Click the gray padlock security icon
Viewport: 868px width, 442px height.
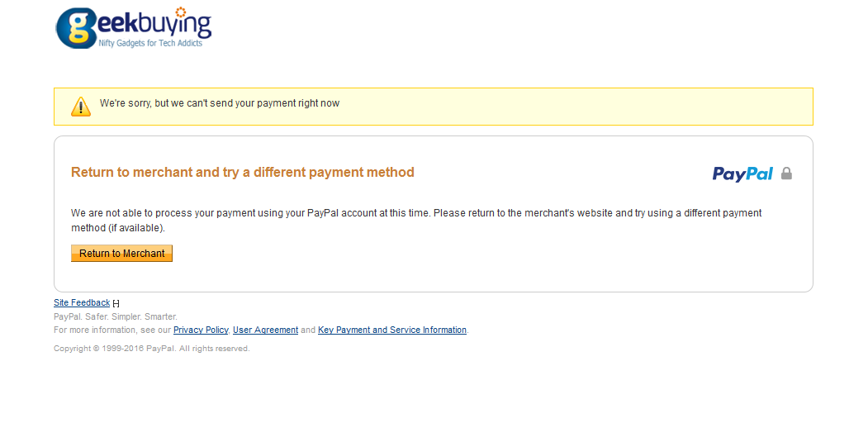(786, 173)
